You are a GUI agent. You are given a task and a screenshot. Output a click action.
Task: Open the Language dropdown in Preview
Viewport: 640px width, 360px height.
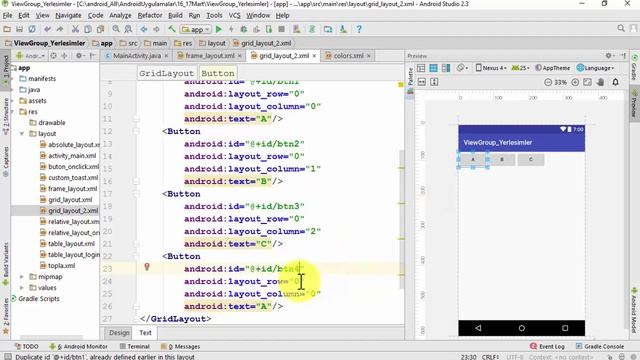pos(596,68)
